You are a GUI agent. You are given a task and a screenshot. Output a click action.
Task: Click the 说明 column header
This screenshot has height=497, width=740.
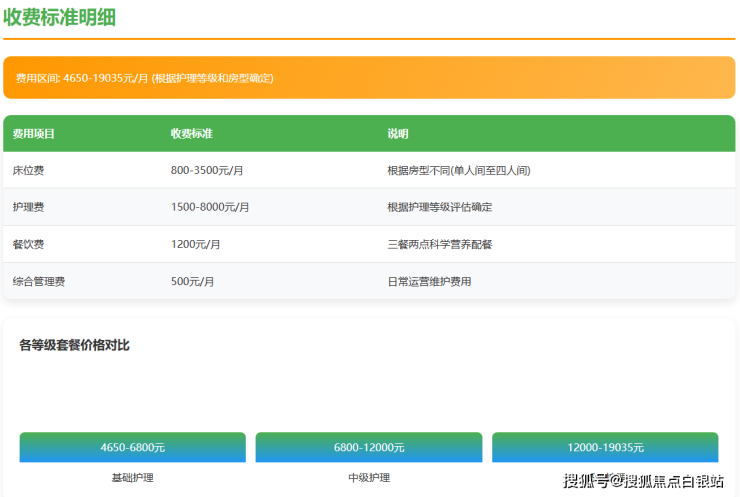click(397, 133)
